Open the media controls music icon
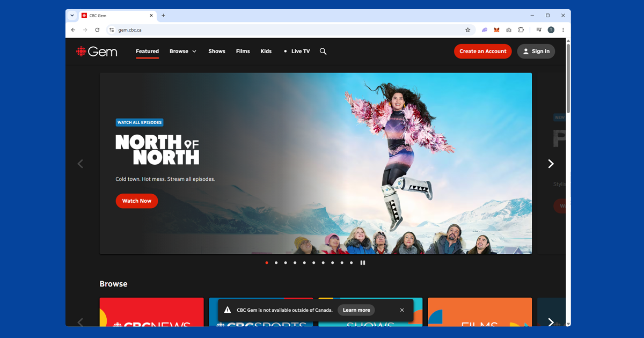Screen dimensions: 644x338 click(x=539, y=30)
